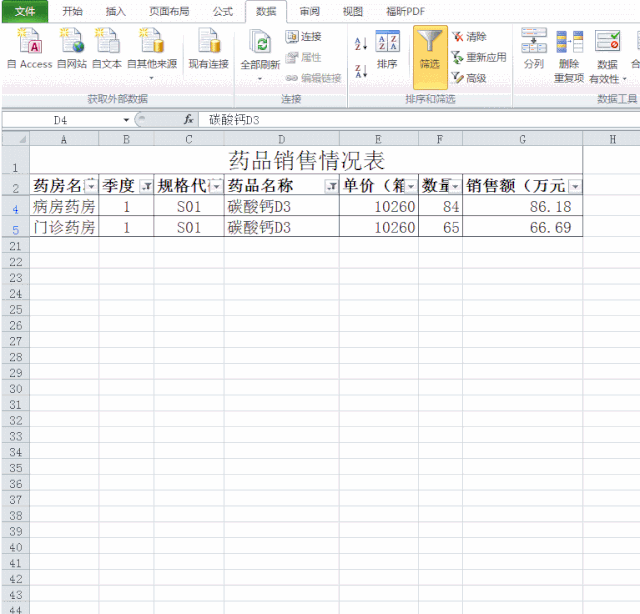
Task: Sort ascending A to Z icon
Action: [x=361, y=43]
